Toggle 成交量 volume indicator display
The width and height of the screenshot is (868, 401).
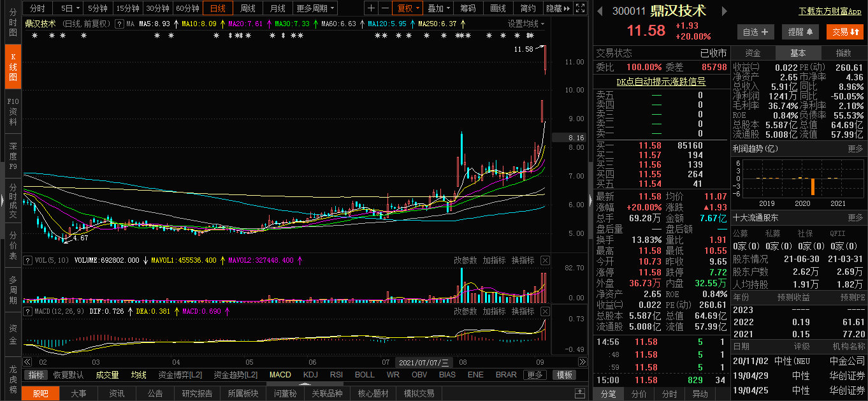point(108,375)
